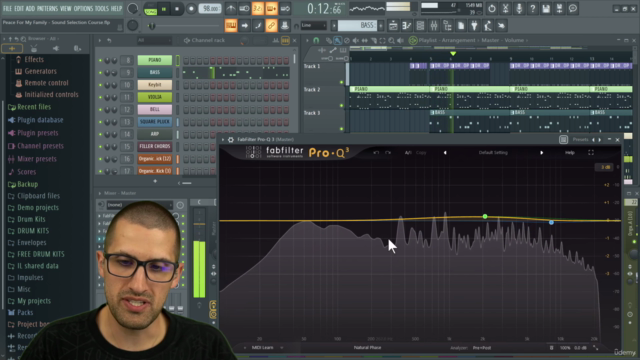This screenshot has height=360, width=640.
Task: Expand the Effects item in Browser
Action: click(34, 60)
